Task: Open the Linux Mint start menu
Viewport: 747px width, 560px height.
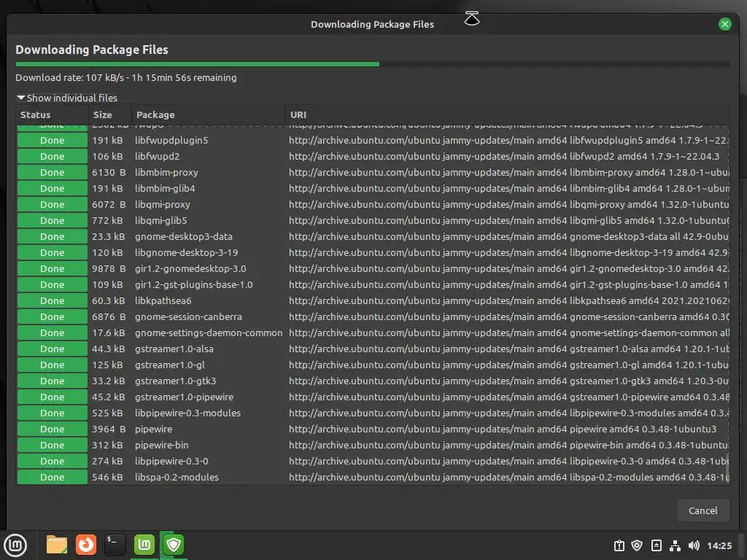Action: click(x=15, y=545)
